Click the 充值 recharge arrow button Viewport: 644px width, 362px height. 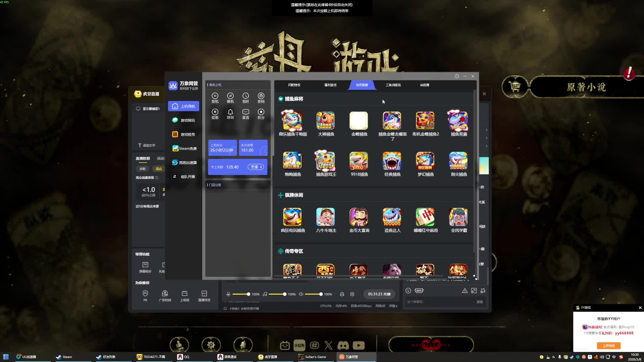[x=256, y=167]
